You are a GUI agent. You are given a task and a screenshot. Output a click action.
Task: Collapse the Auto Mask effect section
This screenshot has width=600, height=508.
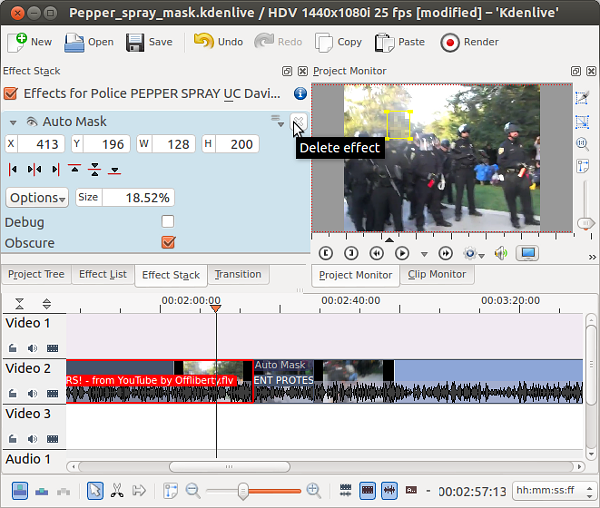13,122
